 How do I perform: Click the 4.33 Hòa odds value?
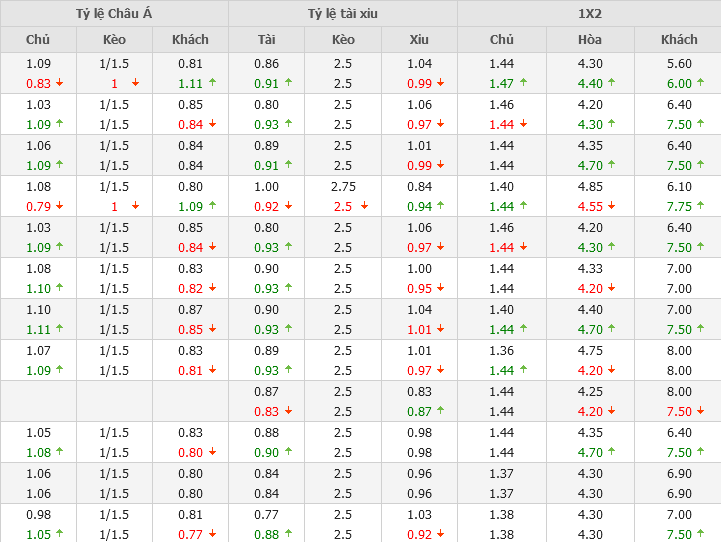click(590, 268)
